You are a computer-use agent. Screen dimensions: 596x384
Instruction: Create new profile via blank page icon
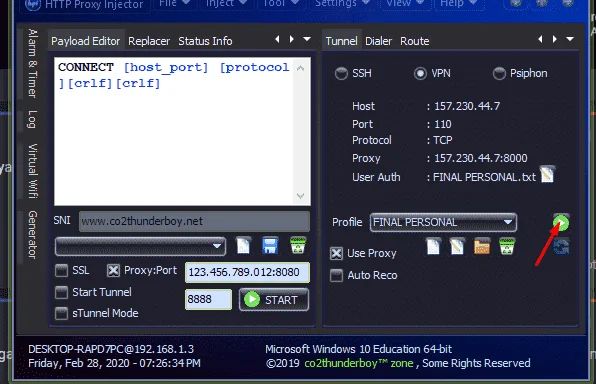pyautogui.click(x=433, y=246)
